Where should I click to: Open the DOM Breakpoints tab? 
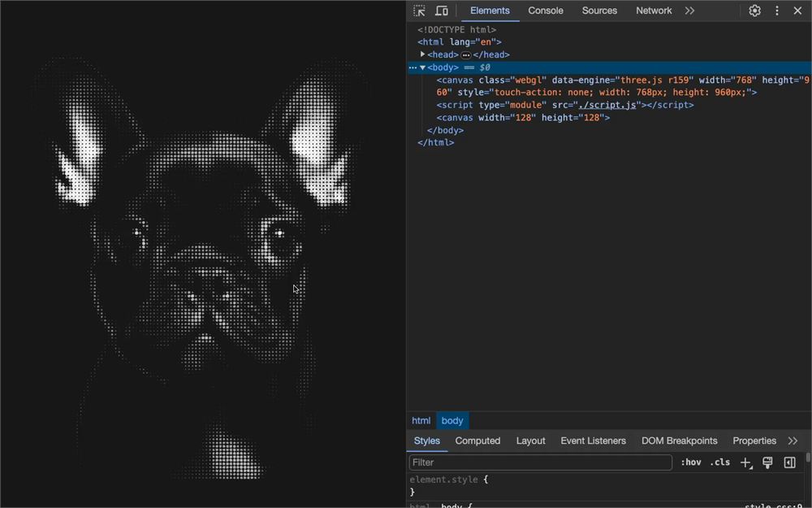coord(679,441)
